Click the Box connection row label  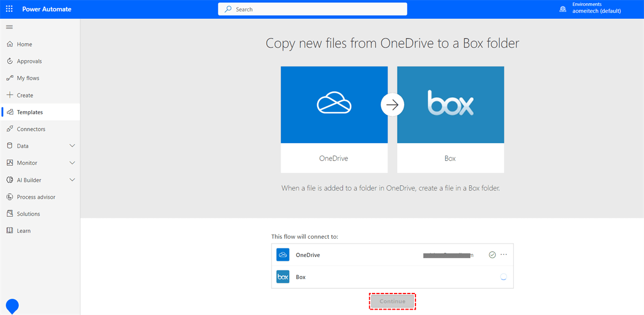pos(301,277)
